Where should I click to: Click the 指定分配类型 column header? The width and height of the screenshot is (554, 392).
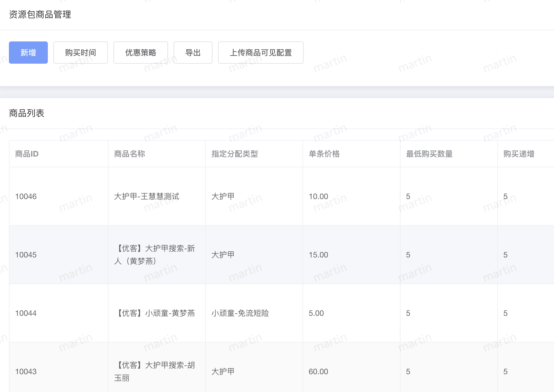(x=234, y=154)
